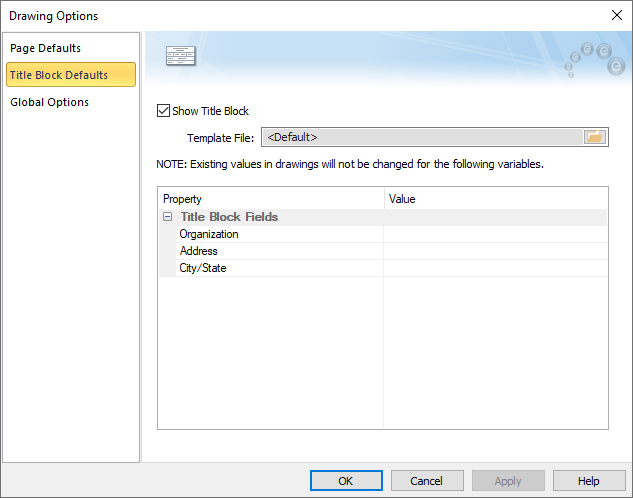The image size is (633, 498).
Task: Toggle the Show Title Block checkbox
Action: (165, 111)
